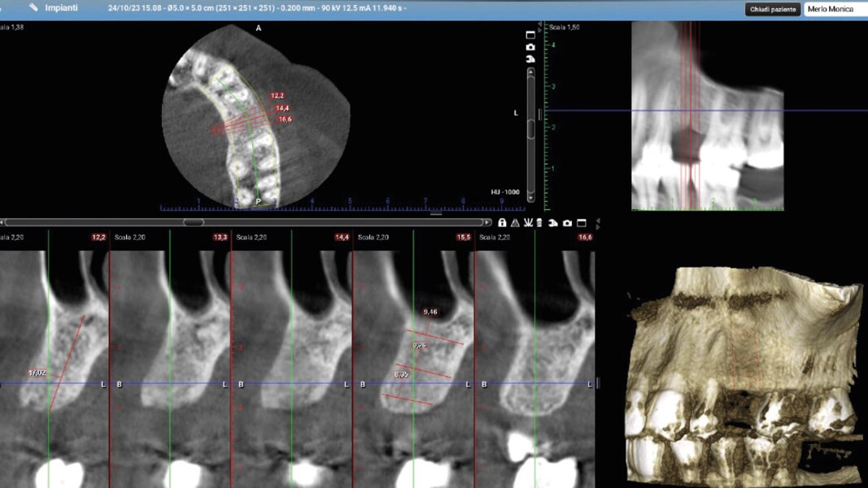868x488 pixels.
Task: Click the fullscreen icon next to the axial view
Action: (x=530, y=35)
